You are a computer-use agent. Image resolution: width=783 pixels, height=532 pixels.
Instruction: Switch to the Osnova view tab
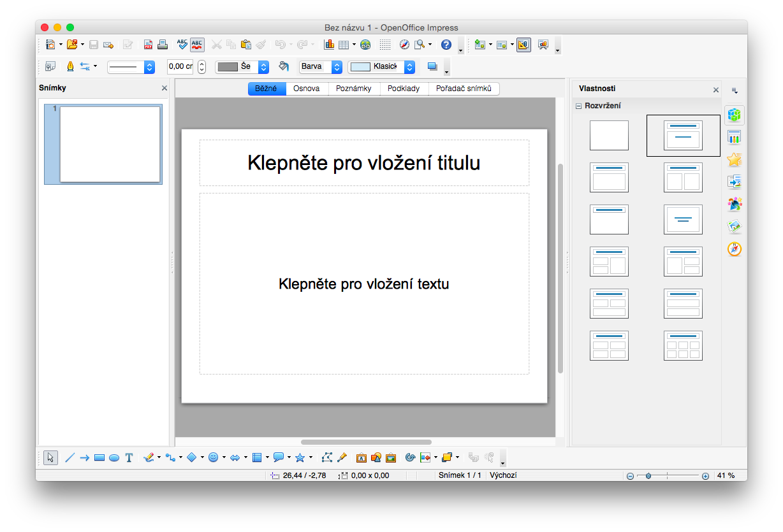[307, 89]
